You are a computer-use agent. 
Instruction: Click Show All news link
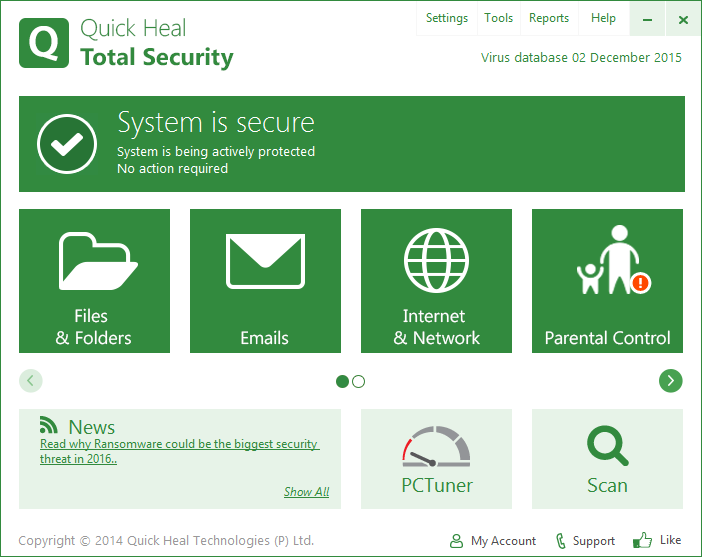[x=306, y=492]
